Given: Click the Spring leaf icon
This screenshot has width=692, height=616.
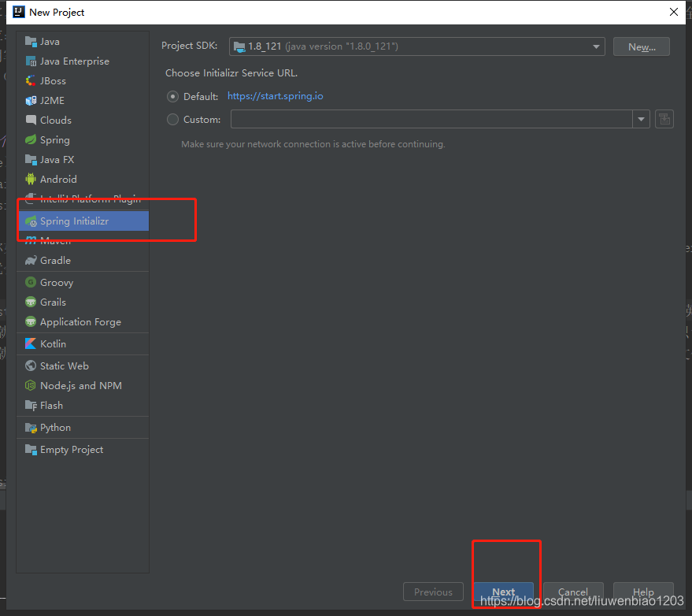Looking at the screenshot, I should (x=31, y=140).
